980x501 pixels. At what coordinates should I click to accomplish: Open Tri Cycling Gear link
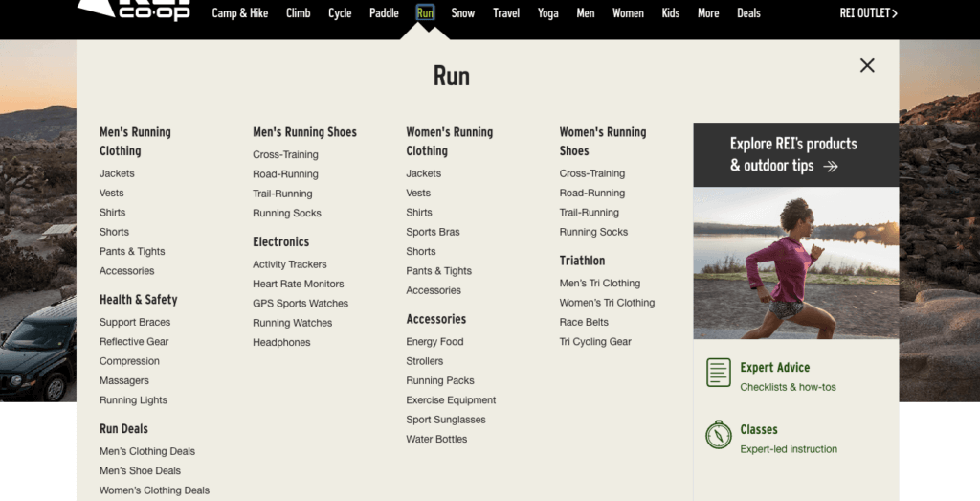pyautogui.click(x=595, y=341)
